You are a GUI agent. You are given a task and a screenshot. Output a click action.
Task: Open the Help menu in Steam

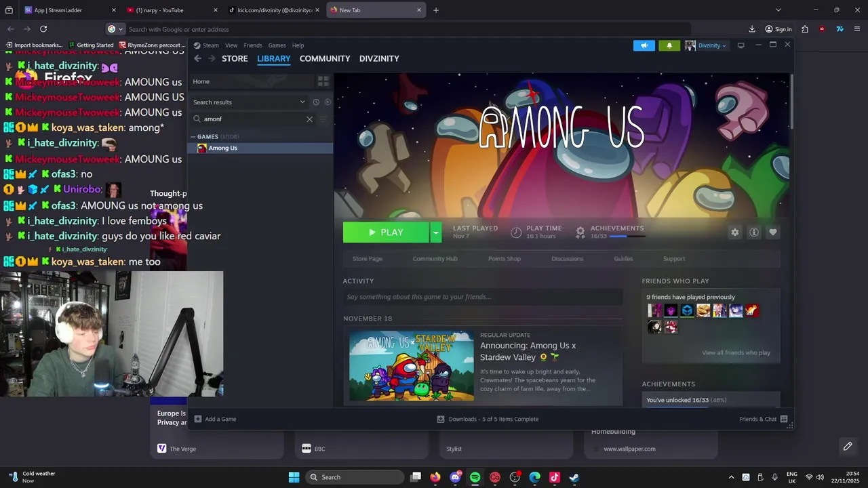click(298, 45)
